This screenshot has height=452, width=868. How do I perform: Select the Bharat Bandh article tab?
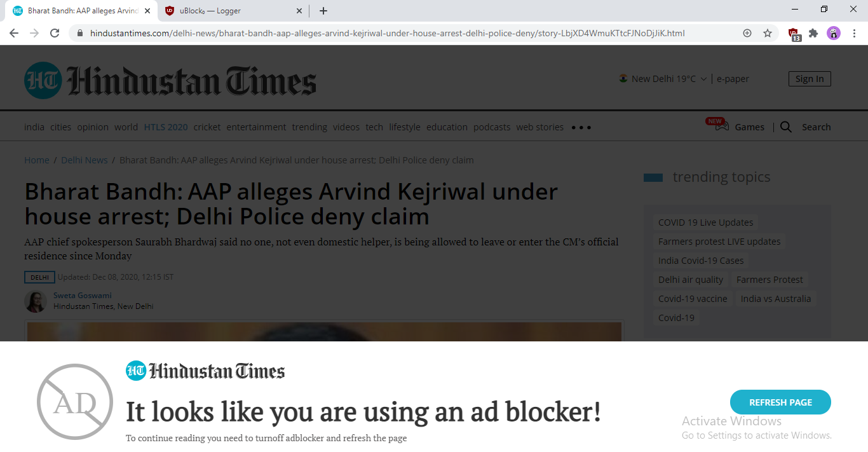pos(81,11)
